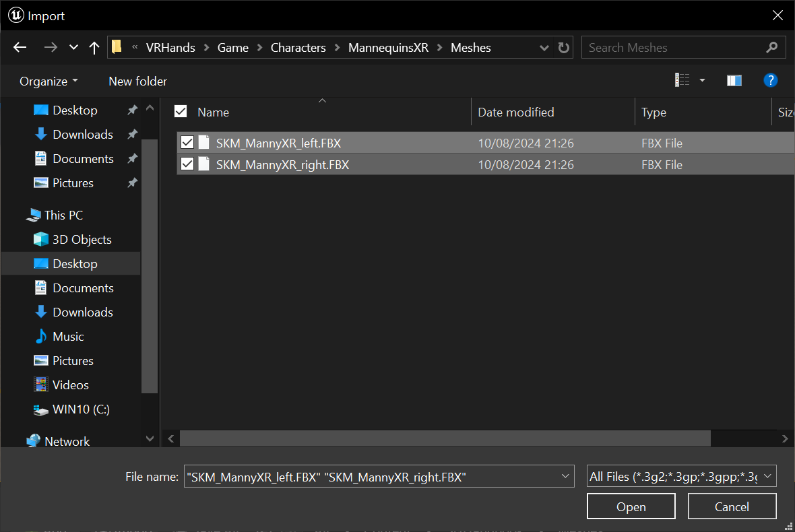Open the file type filter dropdown
The width and height of the screenshot is (795, 532).
(767, 475)
